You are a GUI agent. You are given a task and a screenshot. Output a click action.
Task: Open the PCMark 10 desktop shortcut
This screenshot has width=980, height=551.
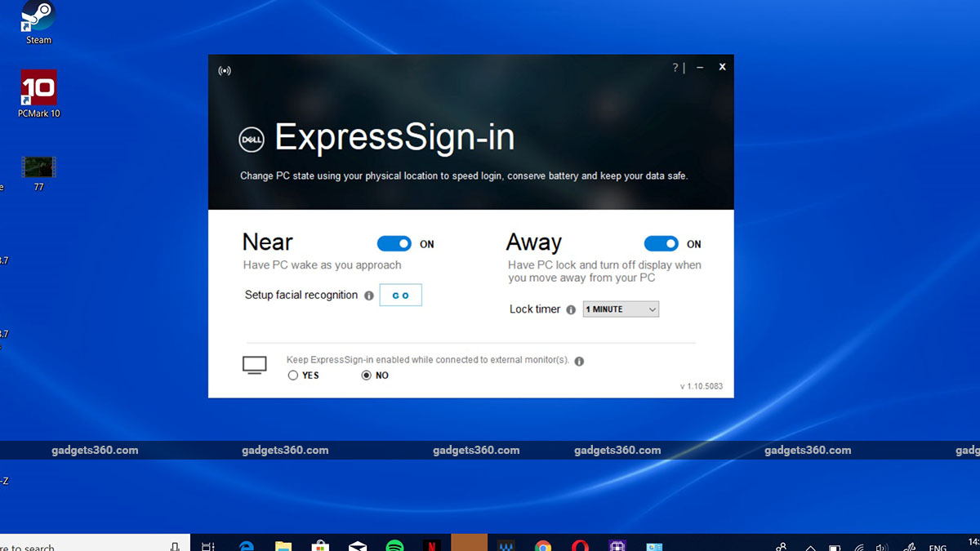click(x=38, y=90)
